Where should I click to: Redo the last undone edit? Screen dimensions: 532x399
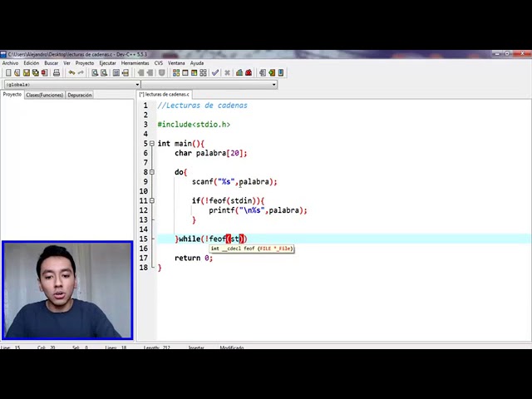pos(81,72)
